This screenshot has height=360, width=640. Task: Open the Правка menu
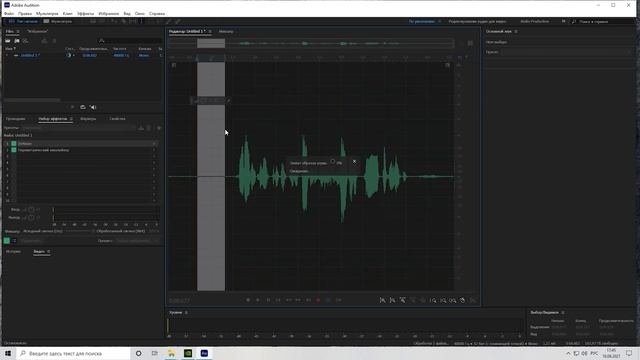pyautogui.click(x=25, y=13)
